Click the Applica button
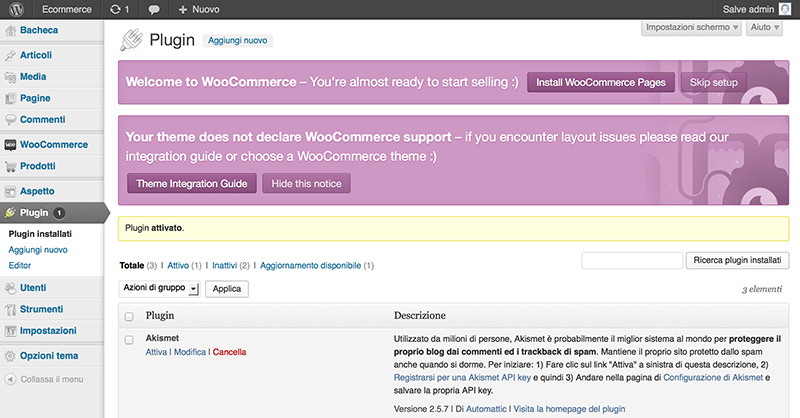800x418 pixels. coord(227,289)
